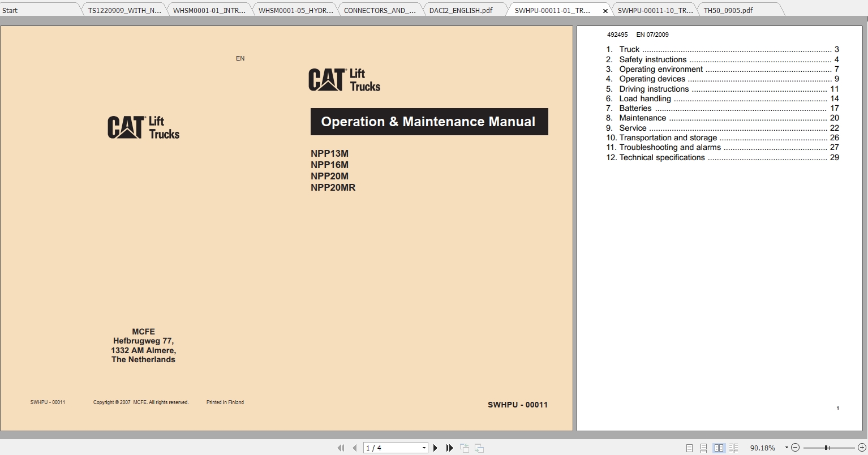The image size is (868, 455).
Task: Jump to the last page
Action: (450, 448)
